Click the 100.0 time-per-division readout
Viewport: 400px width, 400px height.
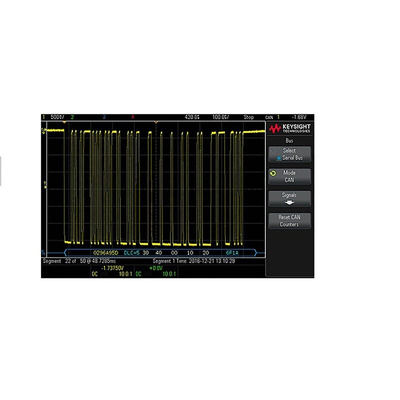[221, 117]
